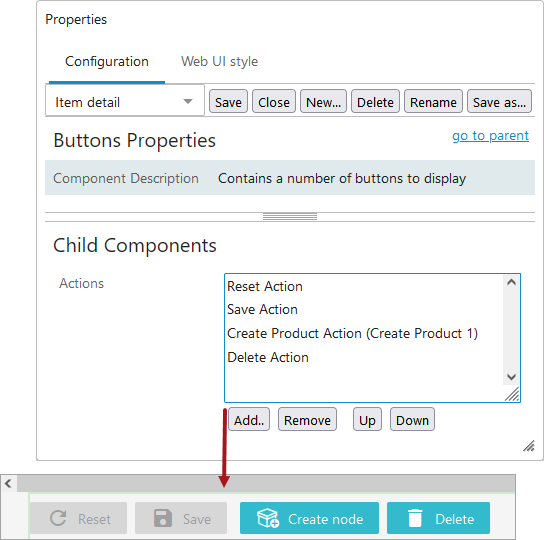The height and width of the screenshot is (540, 544).
Task: Click the trash can Delete icon
Action: [415, 518]
